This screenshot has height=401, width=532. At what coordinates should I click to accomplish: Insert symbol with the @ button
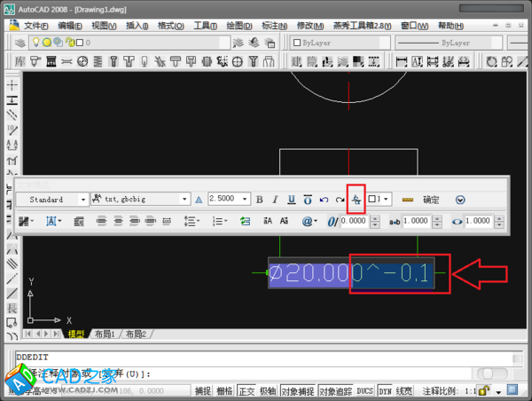309,221
